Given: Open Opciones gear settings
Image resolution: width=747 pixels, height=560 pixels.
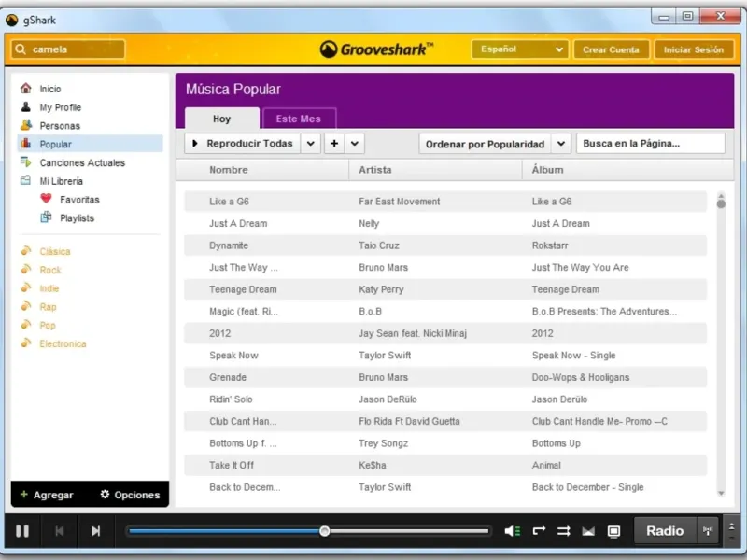Looking at the screenshot, I should (x=130, y=495).
